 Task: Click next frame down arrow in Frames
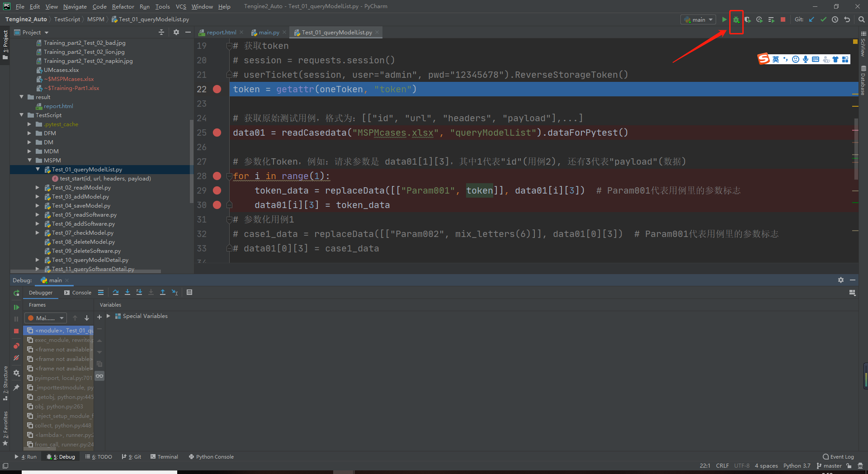[87, 318]
